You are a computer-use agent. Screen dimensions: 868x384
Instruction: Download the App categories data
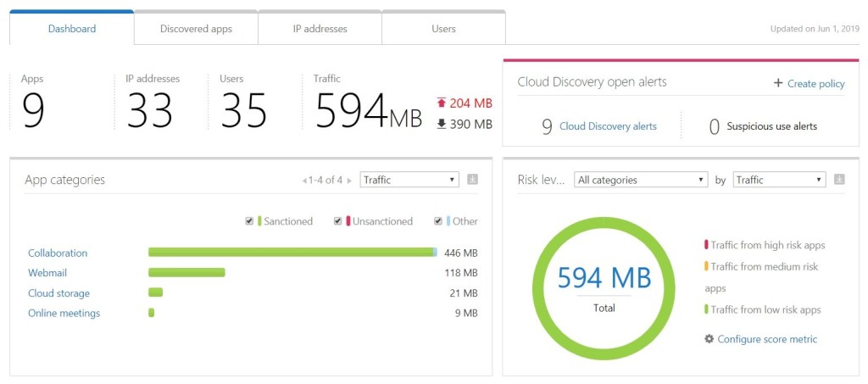point(473,180)
